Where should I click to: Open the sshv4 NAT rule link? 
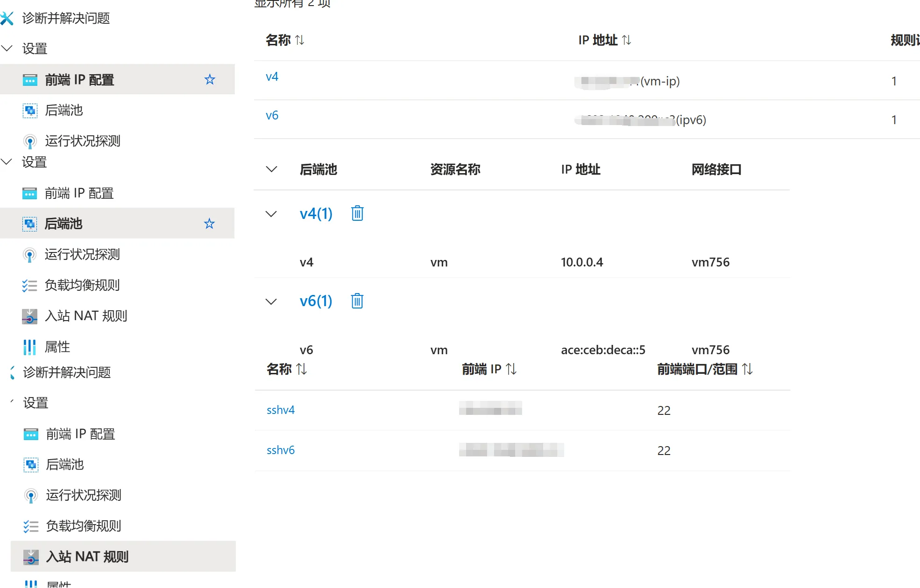tap(280, 410)
